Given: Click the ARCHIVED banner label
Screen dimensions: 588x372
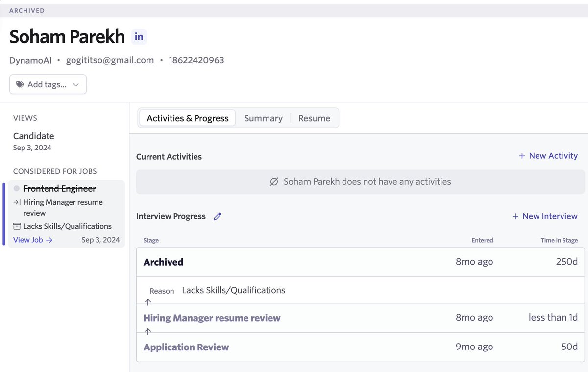Looking at the screenshot, I should click(27, 10).
